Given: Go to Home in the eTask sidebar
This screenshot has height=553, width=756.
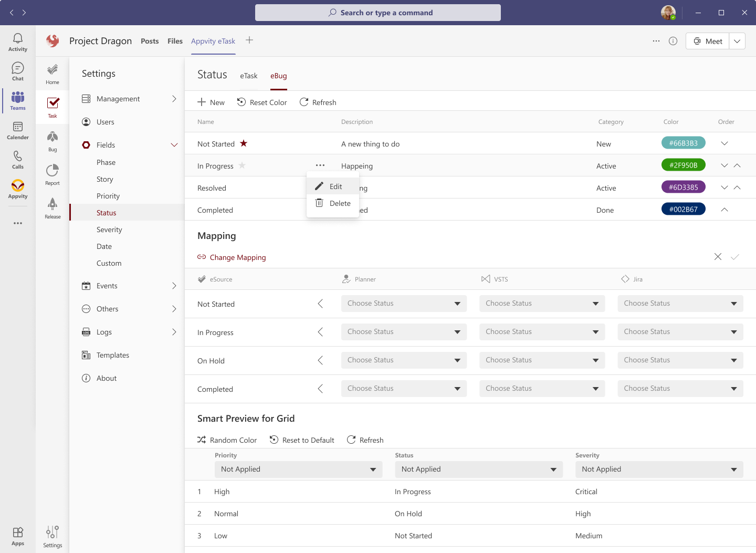Looking at the screenshot, I should tap(52, 73).
